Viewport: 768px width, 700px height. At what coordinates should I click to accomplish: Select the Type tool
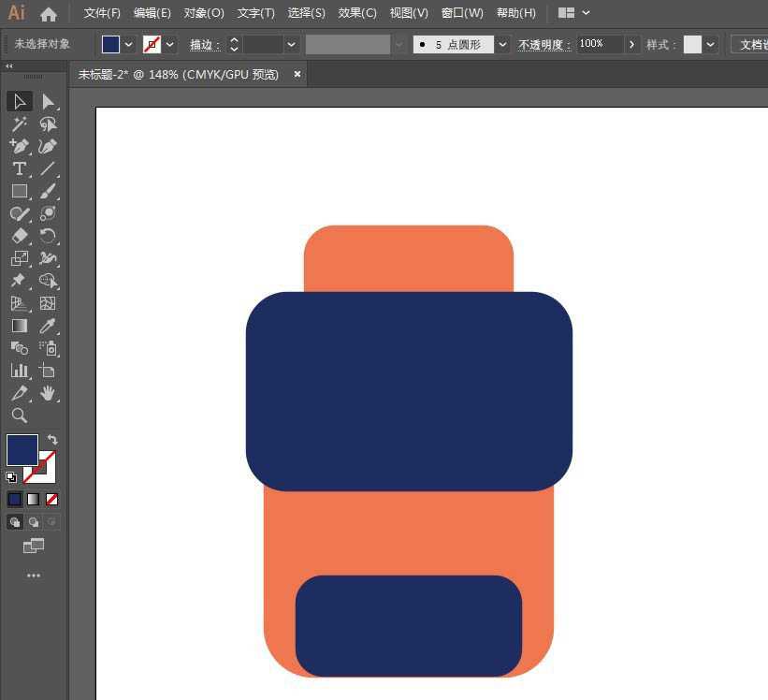(19, 168)
